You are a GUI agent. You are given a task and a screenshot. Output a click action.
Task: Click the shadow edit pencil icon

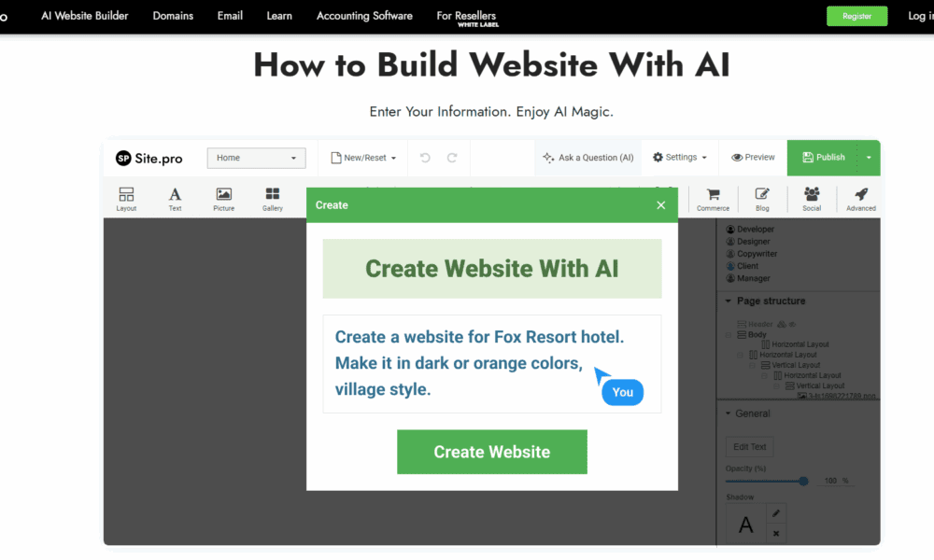pos(776,514)
